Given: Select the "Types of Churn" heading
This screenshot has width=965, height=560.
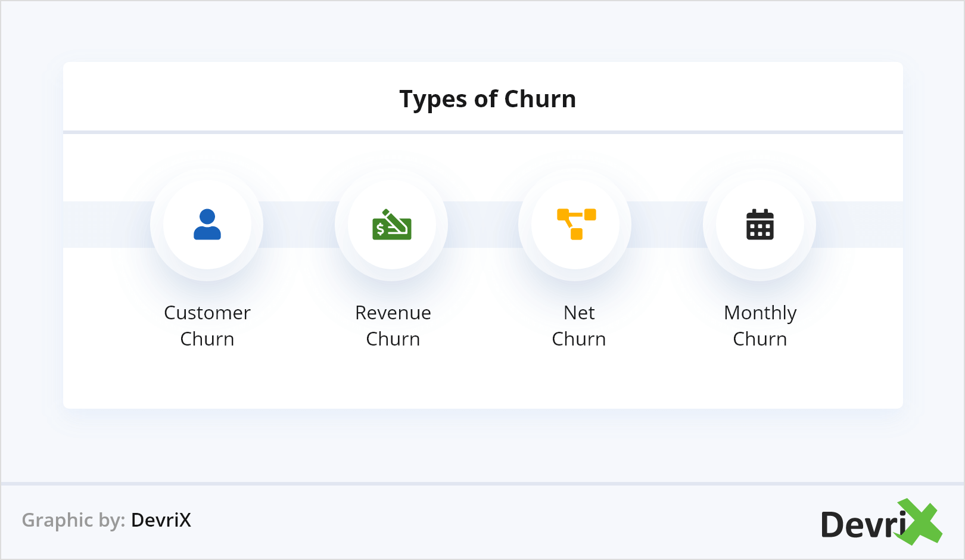Looking at the screenshot, I should tap(487, 99).
